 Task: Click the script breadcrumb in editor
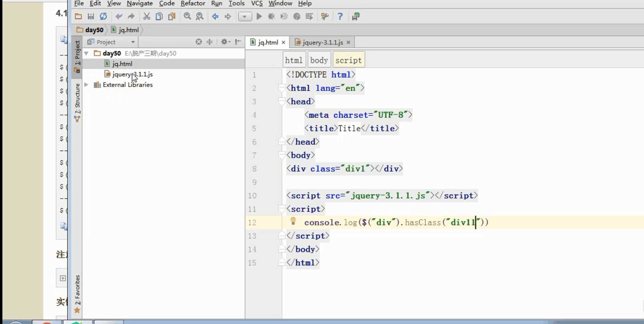(348, 60)
